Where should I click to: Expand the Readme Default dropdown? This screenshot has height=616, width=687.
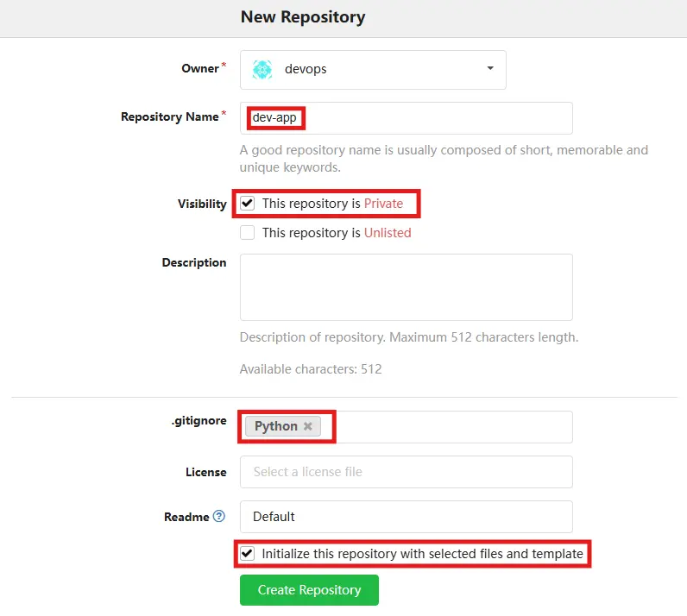click(406, 517)
